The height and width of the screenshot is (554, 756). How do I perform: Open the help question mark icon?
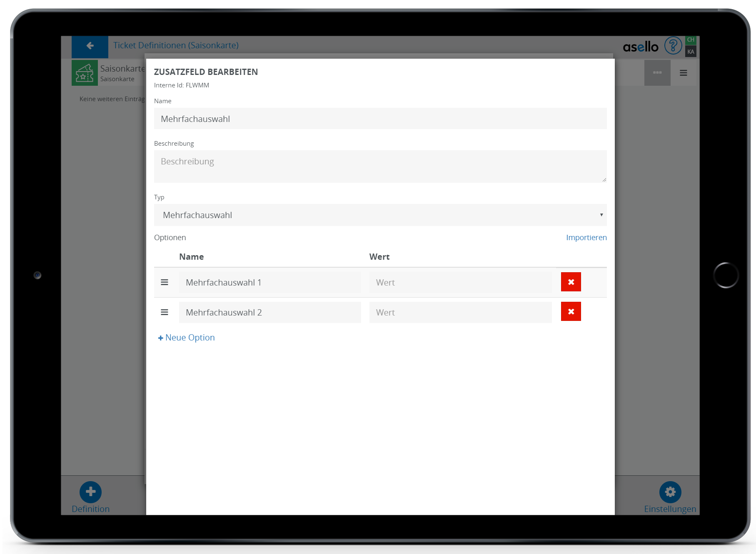pos(673,46)
